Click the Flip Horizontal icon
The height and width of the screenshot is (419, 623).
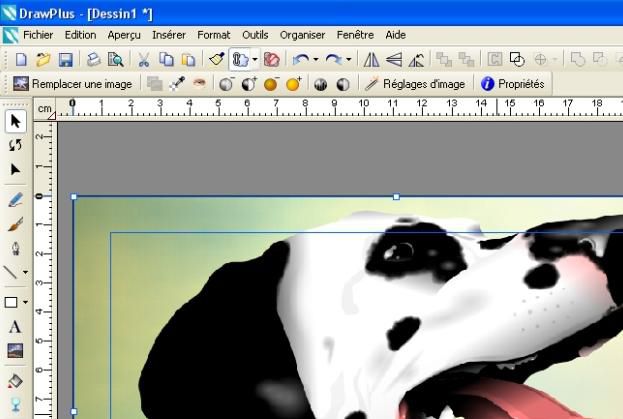(x=371, y=60)
